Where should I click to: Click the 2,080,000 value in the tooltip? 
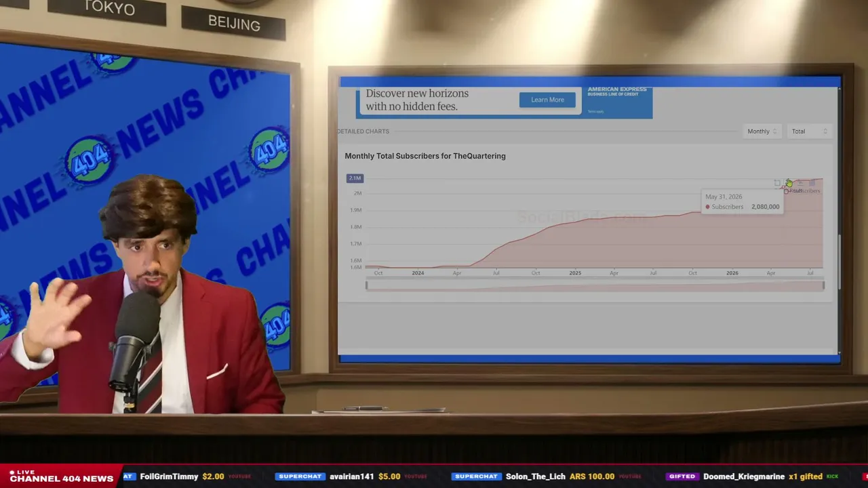coord(765,207)
